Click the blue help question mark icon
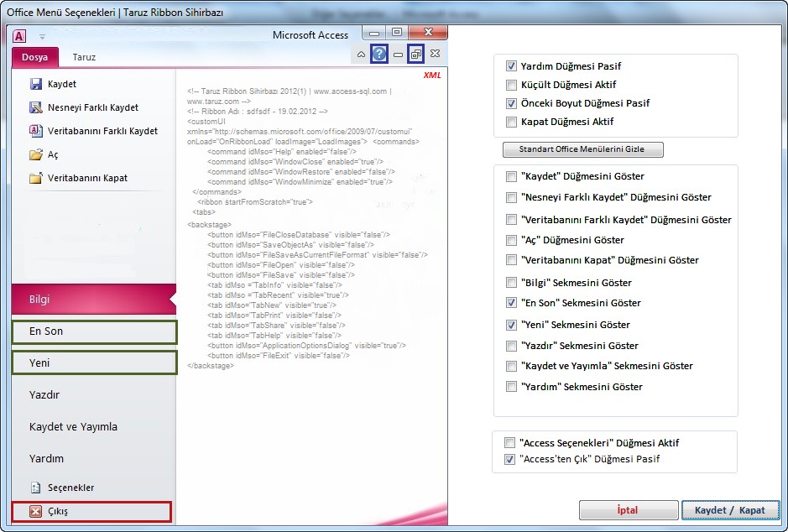This screenshot has width=788, height=532. click(x=379, y=54)
